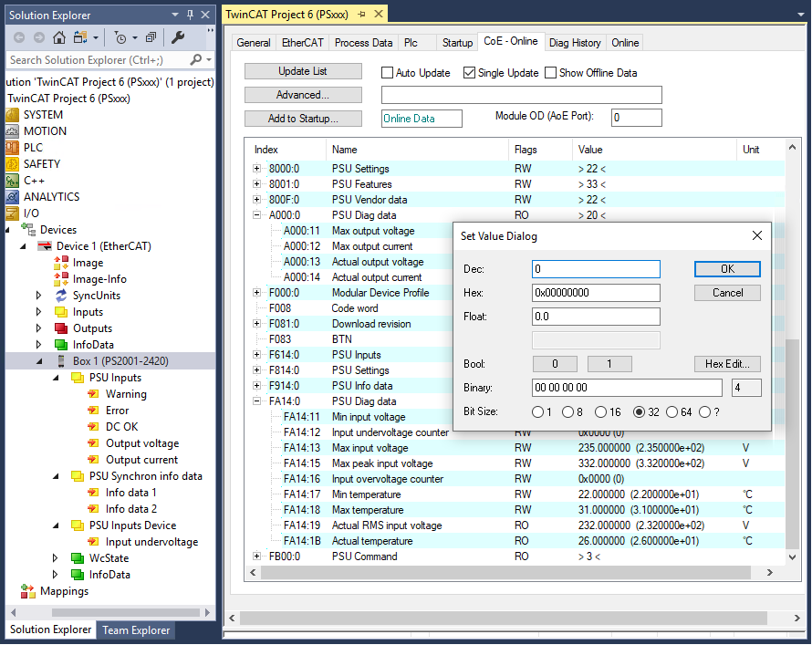Click the Output voltage variable icon
Image resolution: width=812 pixels, height=645 pixels.
pyautogui.click(x=94, y=443)
